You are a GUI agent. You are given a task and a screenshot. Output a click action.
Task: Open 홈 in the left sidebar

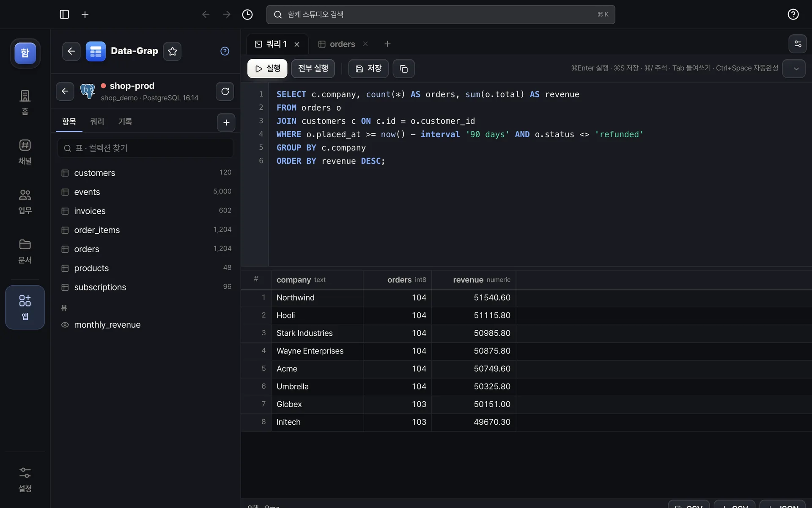click(x=25, y=102)
